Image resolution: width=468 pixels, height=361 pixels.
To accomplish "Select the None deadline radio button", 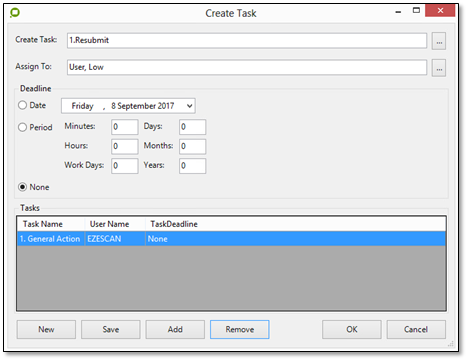I will pos(22,187).
